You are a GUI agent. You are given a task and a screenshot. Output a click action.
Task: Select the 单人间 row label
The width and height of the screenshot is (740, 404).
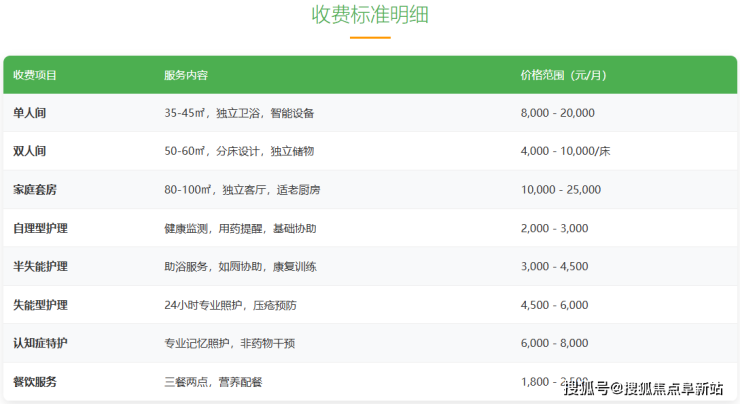click(x=29, y=114)
